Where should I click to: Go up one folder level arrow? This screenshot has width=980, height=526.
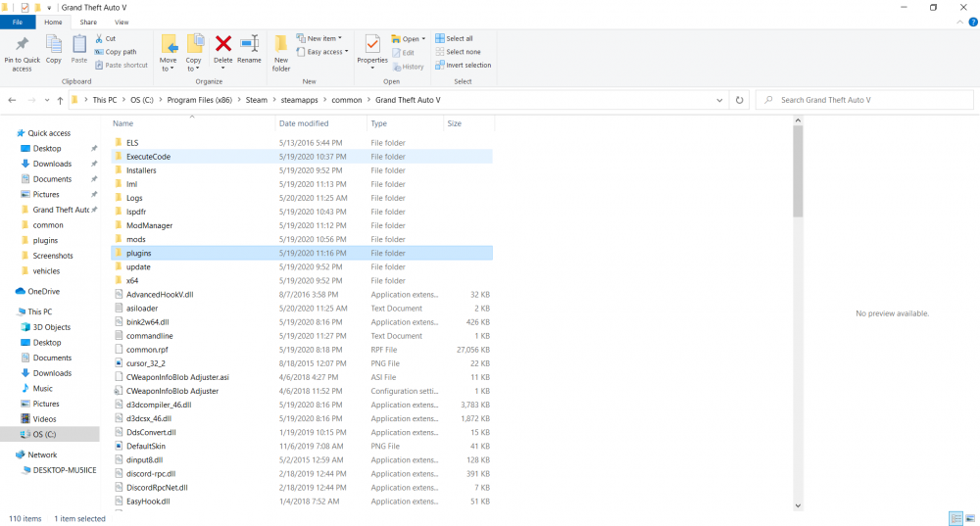pos(60,100)
